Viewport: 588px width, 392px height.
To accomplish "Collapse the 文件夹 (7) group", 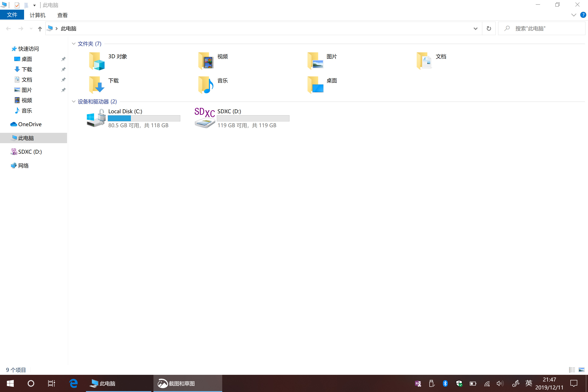I will pos(73,44).
